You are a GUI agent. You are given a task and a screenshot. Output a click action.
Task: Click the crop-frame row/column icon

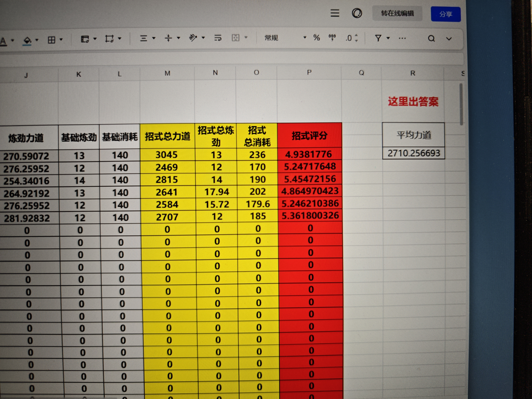pos(109,38)
